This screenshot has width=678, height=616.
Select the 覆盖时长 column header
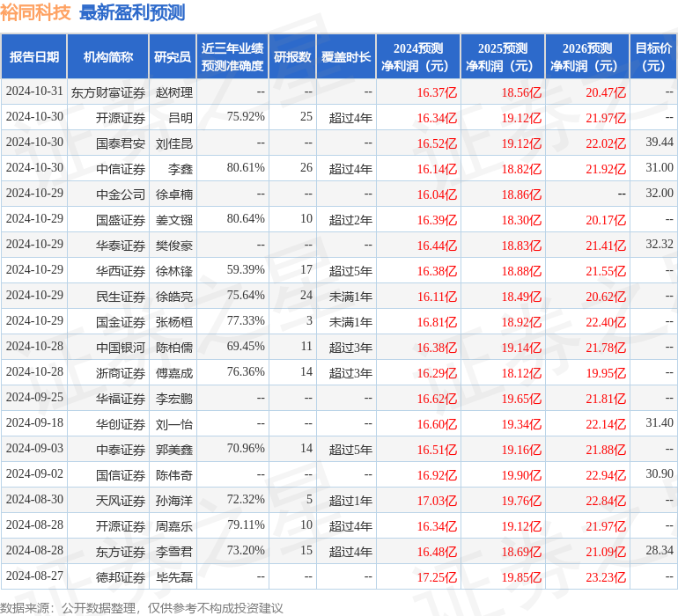[346, 56]
